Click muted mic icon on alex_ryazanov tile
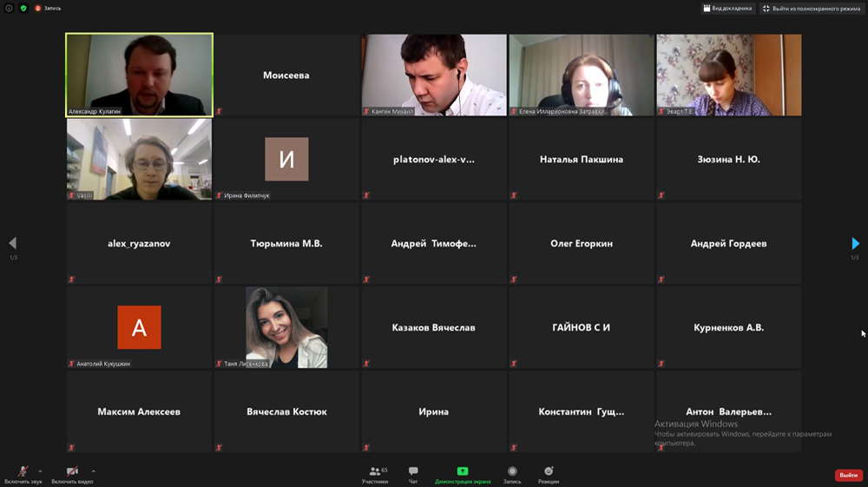The image size is (868, 487). 71,280
